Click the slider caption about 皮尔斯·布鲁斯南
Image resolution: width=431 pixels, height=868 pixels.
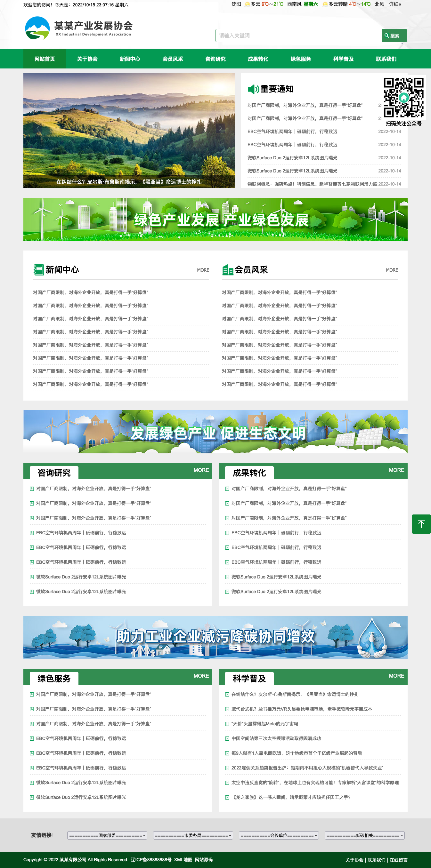pyautogui.click(x=129, y=182)
